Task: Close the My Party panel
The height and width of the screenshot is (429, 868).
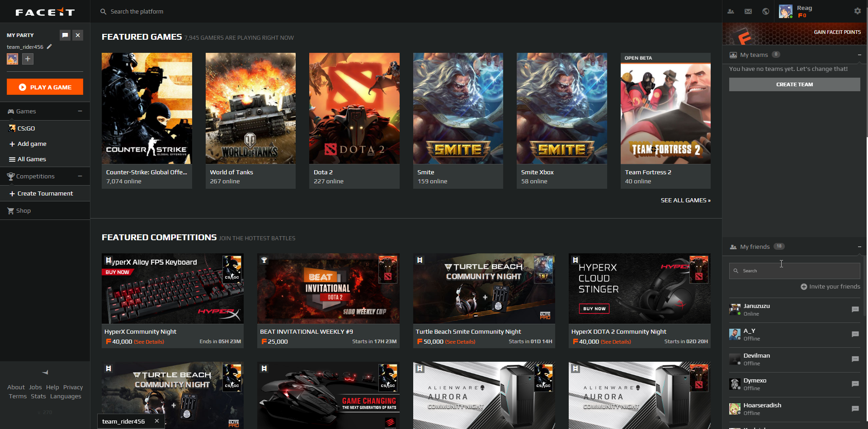Action: coord(78,35)
